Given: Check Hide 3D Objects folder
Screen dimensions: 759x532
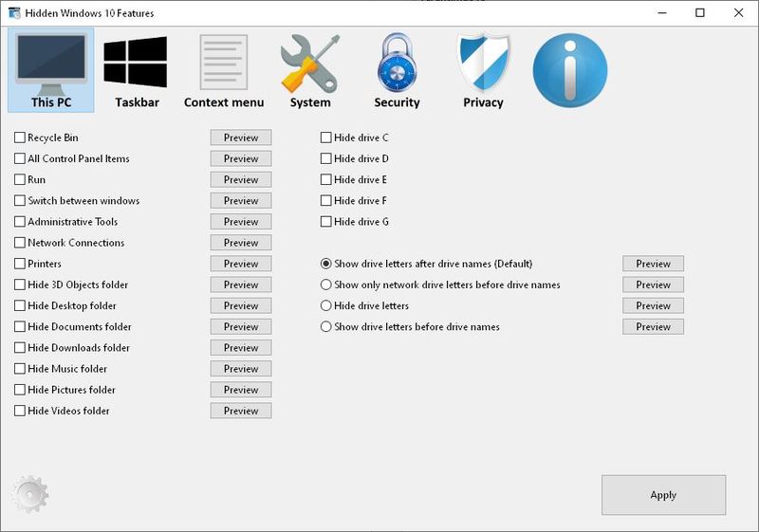Looking at the screenshot, I should point(20,284).
